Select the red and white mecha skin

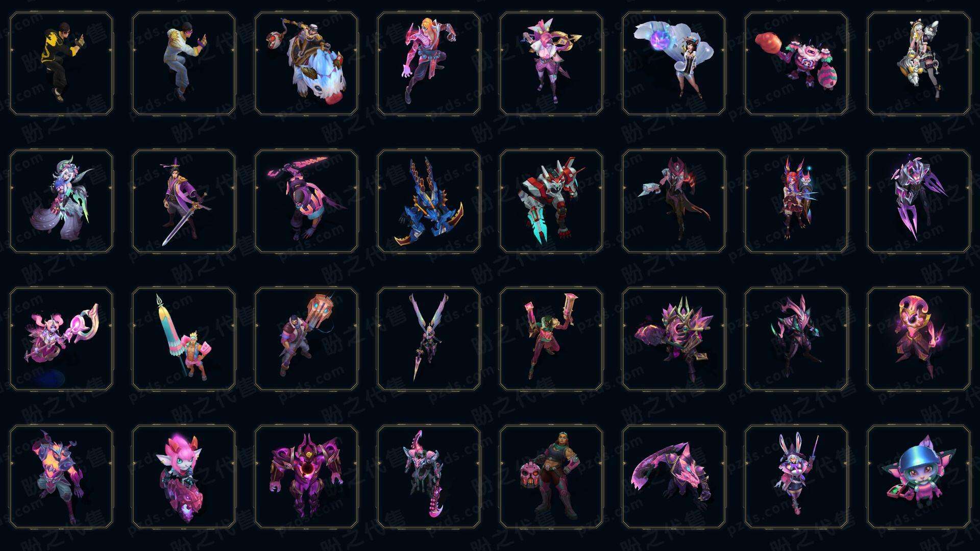tap(551, 201)
